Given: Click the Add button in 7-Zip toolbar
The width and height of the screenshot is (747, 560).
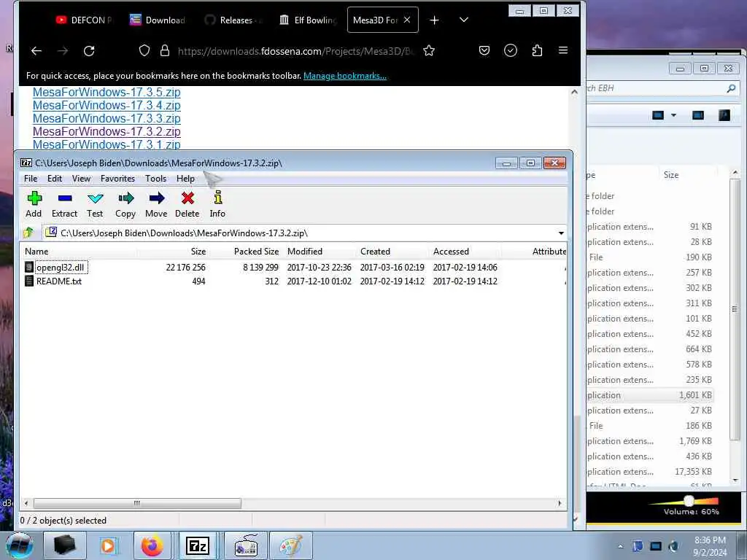Looking at the screenshot, I should tap(34, 204).
